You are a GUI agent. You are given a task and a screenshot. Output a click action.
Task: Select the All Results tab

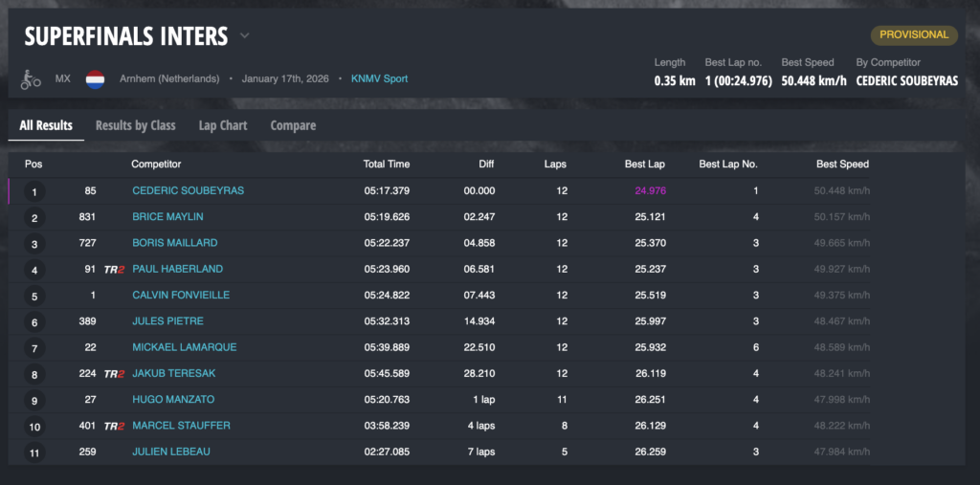[x=46, y=125]
